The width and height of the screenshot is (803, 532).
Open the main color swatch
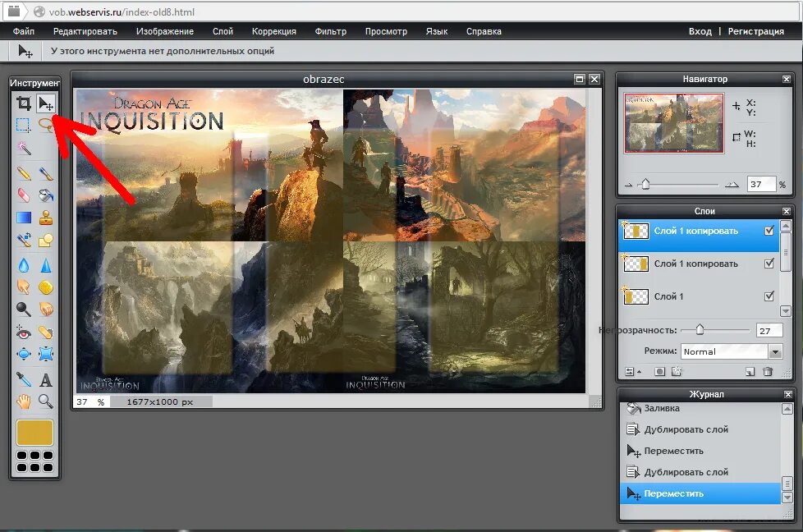pyautogui.click(x=34, y=433)
